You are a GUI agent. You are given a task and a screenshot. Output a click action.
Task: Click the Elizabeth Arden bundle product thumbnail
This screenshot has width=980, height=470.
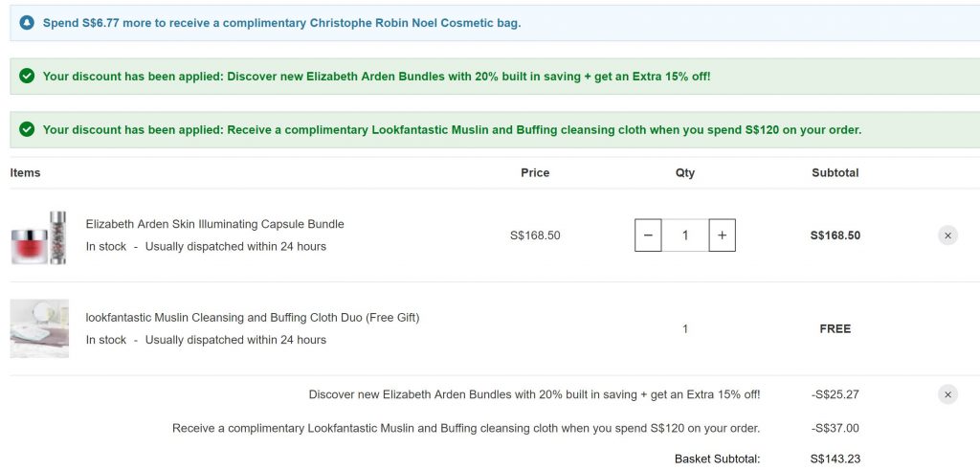tap(39, 236)
